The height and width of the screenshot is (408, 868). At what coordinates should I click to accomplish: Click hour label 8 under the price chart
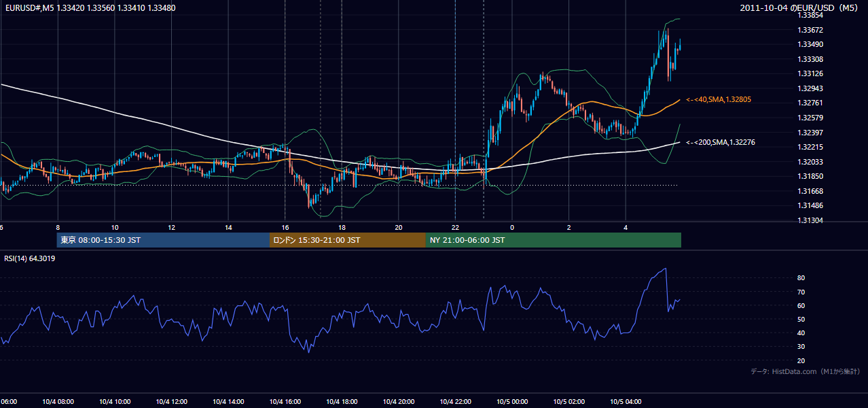tap(58, 228)
